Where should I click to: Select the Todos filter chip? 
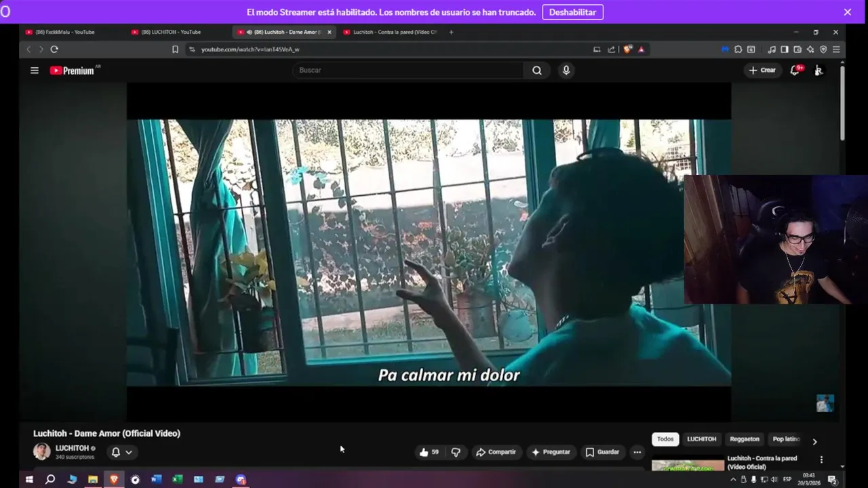[x=665, y=439]
